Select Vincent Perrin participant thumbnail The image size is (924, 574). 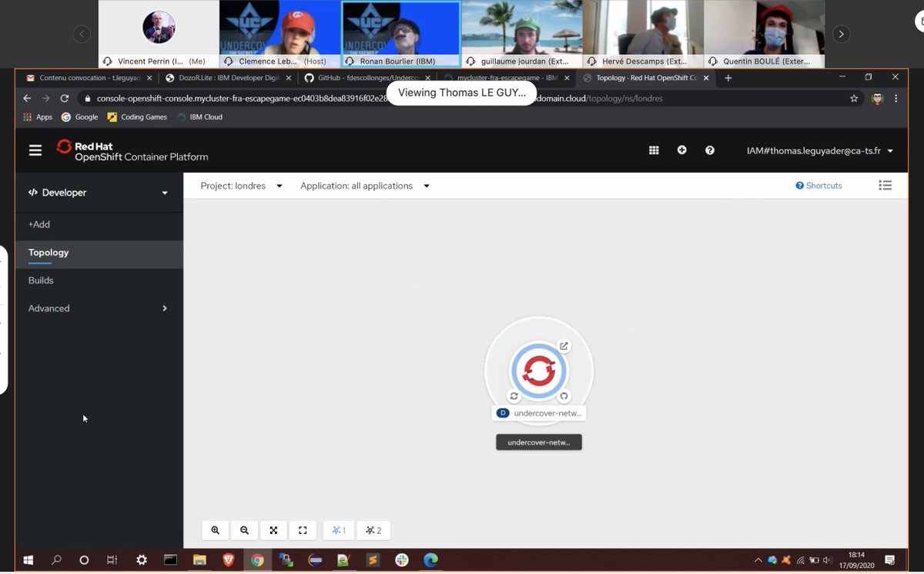[x=159, y=34]
